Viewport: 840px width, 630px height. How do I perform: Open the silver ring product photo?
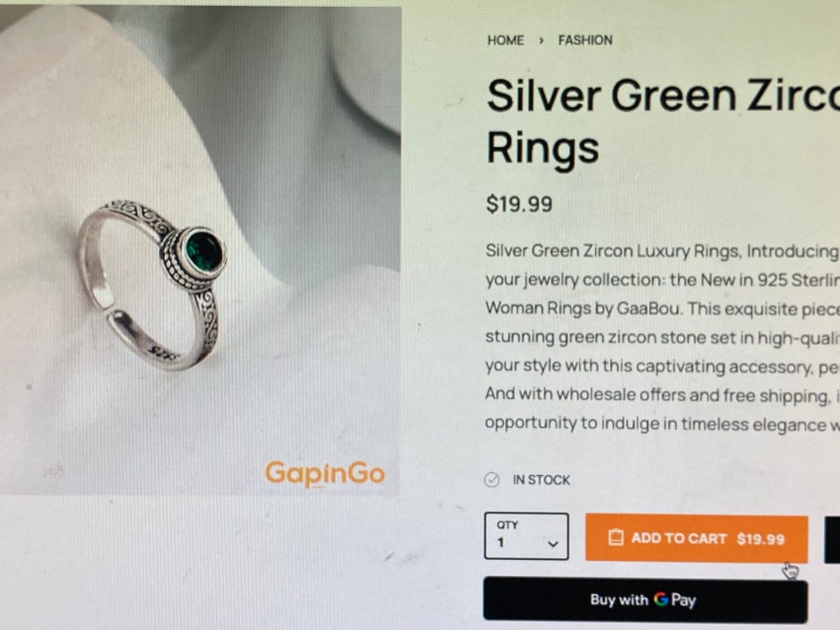pyautogui.click(x=199, y=251)
